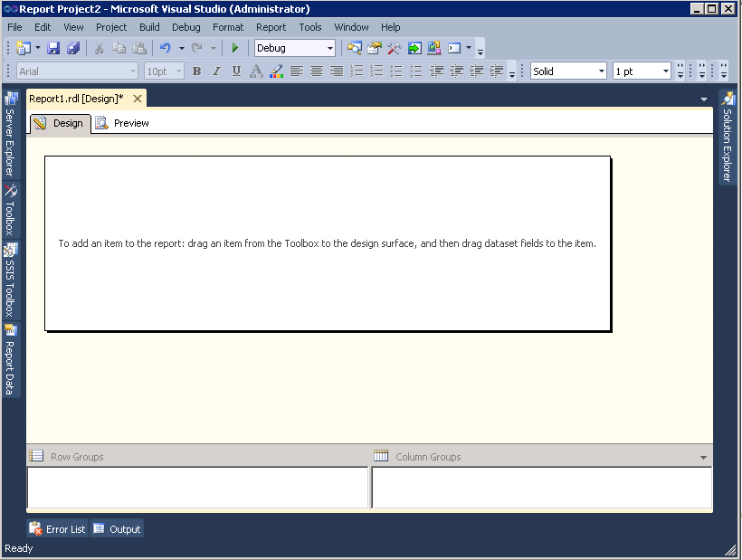The image size is (742, 560).
Task: Click the Paste clipboard icon
Action: [139, 48]
